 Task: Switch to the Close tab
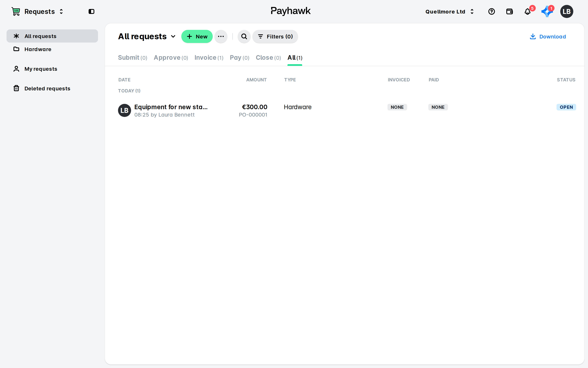tap(268, 58)
